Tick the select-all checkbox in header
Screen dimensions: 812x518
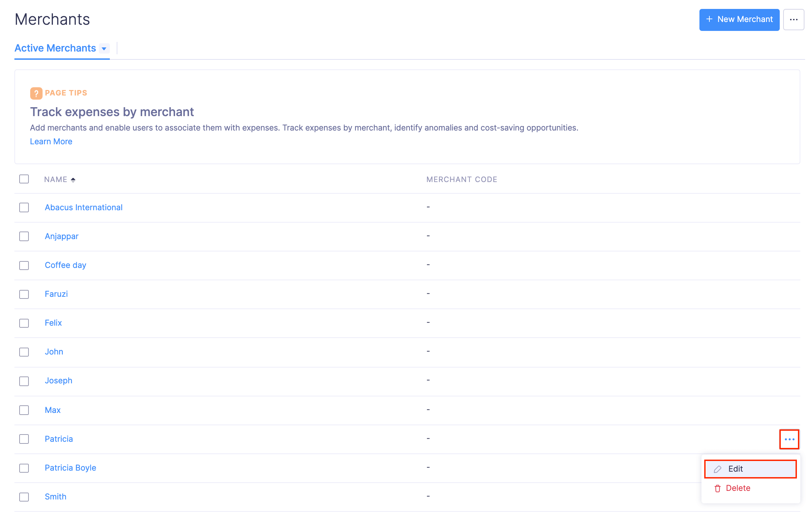[x=24, y=179]
